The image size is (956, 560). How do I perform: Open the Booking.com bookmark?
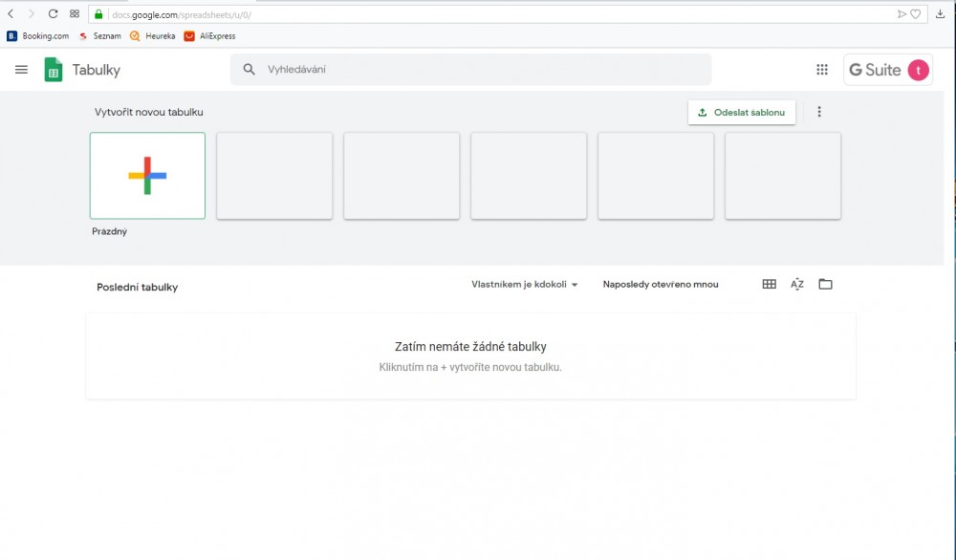click(x=38, y=36)
